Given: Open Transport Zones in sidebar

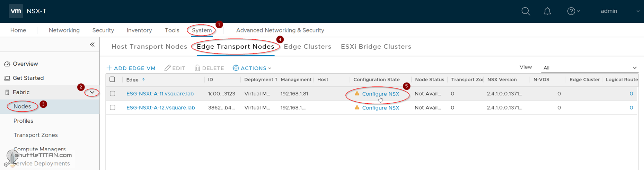Looking at the screenshot, I should [35, 135].
